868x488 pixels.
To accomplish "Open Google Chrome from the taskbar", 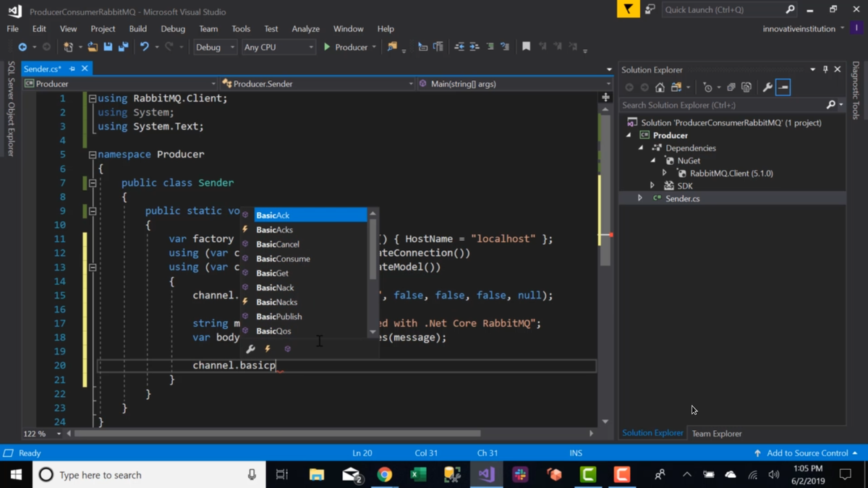I will pyautogui.click(x=385, y=475).
